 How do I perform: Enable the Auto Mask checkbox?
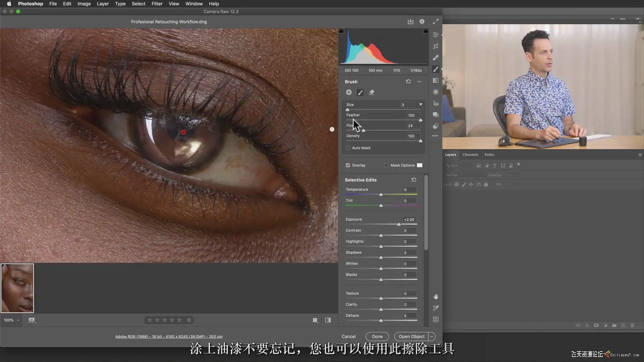point(348,148)
